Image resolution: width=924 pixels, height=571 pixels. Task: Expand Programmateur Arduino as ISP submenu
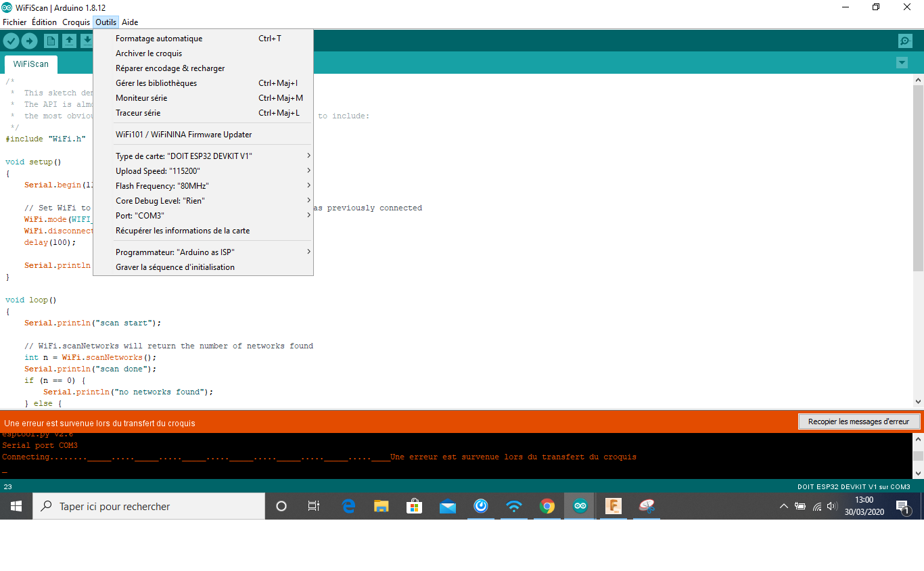203,252
